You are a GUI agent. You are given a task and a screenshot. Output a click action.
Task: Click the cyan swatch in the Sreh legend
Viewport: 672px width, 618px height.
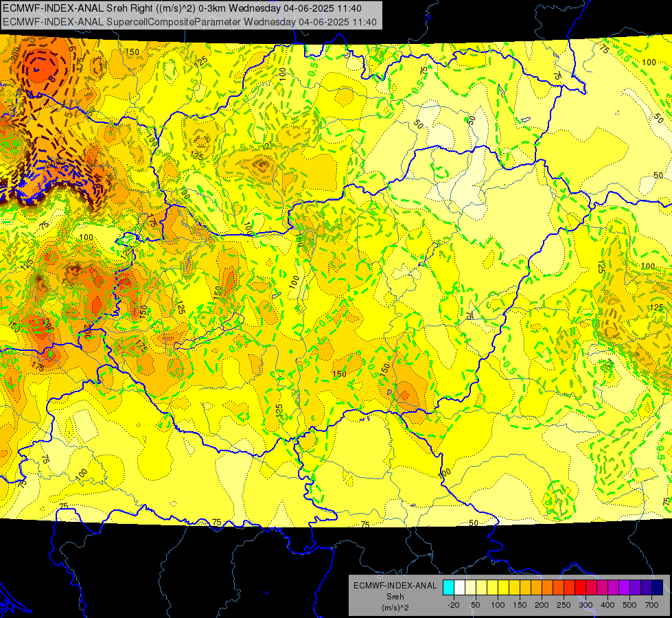point(448,587)
